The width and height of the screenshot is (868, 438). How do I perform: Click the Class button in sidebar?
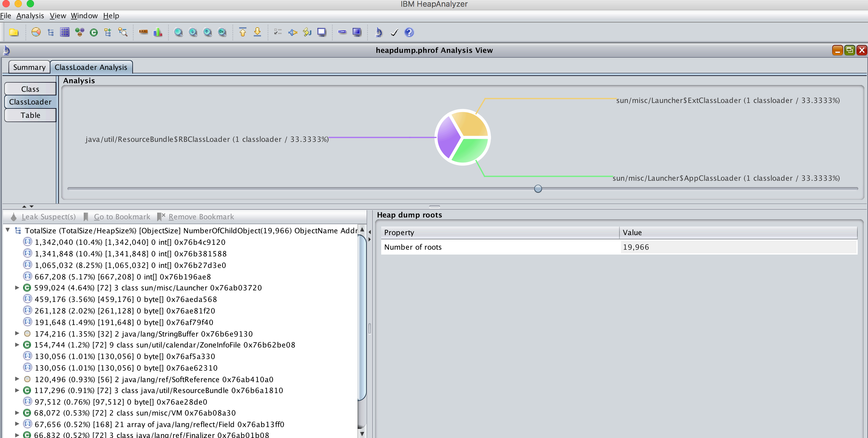30,89
